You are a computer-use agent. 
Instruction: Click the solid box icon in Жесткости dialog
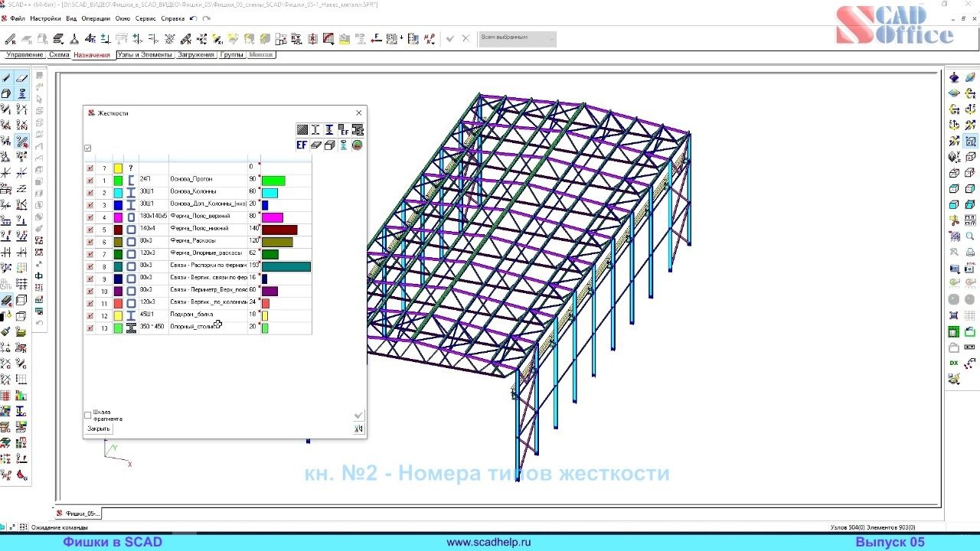[x=329, y=145]
